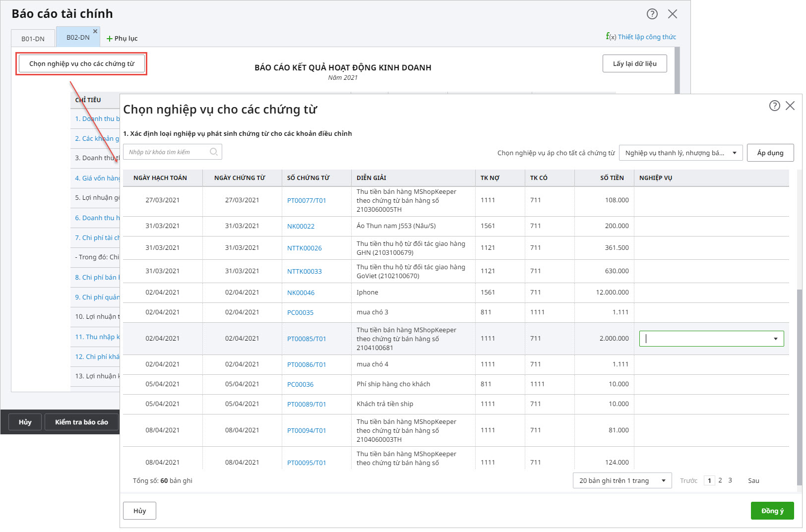The height and width of the screenshot is (532, 806).
Task: Click the green Đồng ý button
Action: pos(772,511)
